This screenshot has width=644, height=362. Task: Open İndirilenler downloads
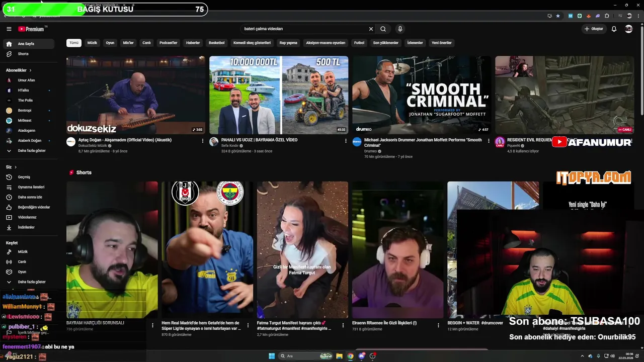pos(29,227)
